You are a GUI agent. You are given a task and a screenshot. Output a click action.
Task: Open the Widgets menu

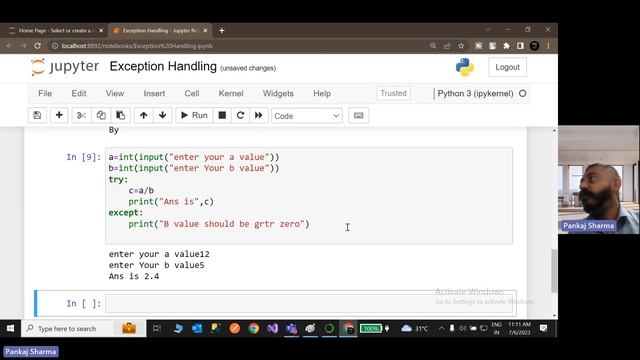point(278,93)
